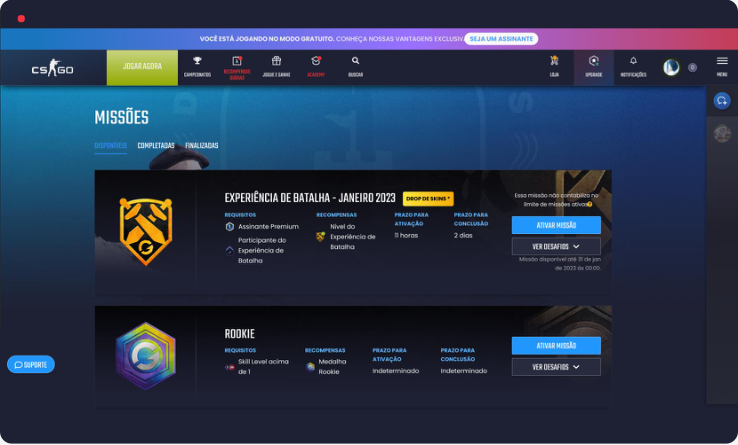Viewport: 738px width, 445px height.
Task: Click the '2 dias' completion time text
Action: [x=463, y=235]
